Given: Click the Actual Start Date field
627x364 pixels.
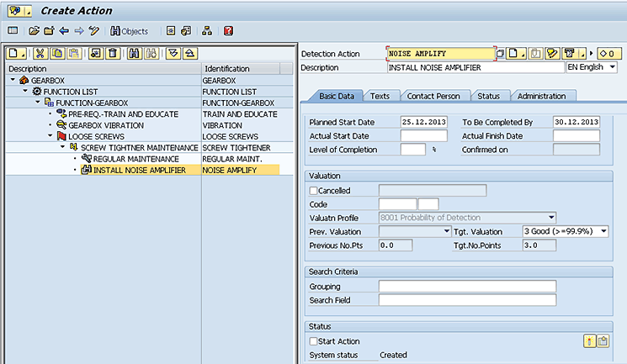Looking at the screenshot, I should (x=423, y=136).
